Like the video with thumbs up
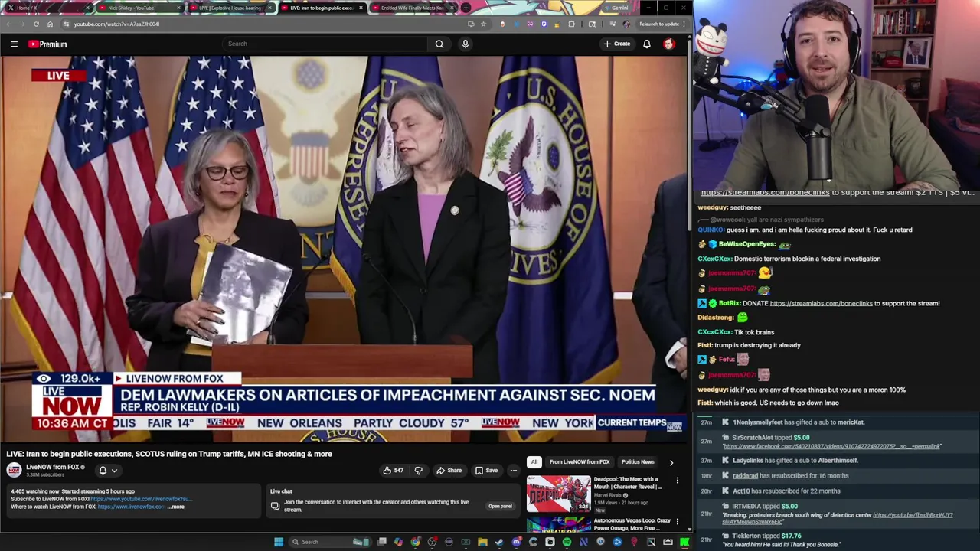980x551 pixels. coord(394,471)
